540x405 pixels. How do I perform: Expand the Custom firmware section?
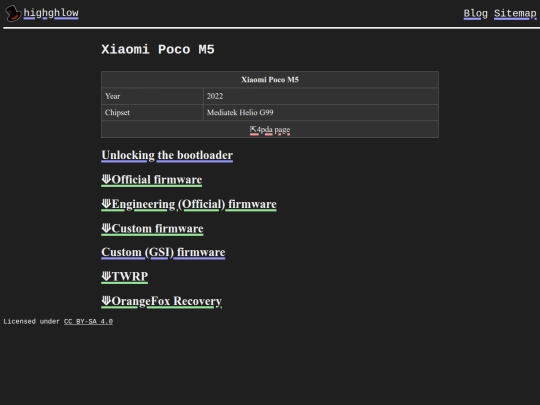pos(152,229)
